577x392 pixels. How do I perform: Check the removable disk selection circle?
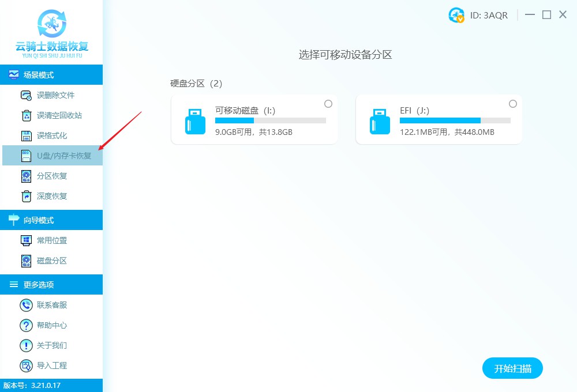328,104
